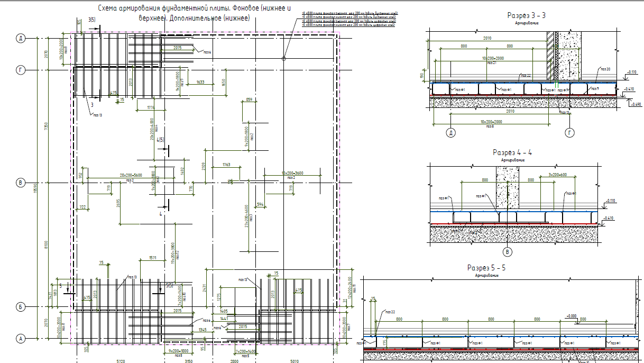This screenshot has width=644, height=363.
Task: Select elevation mark '-0.170' in section 3-3
Action: [x=631, y=72]
